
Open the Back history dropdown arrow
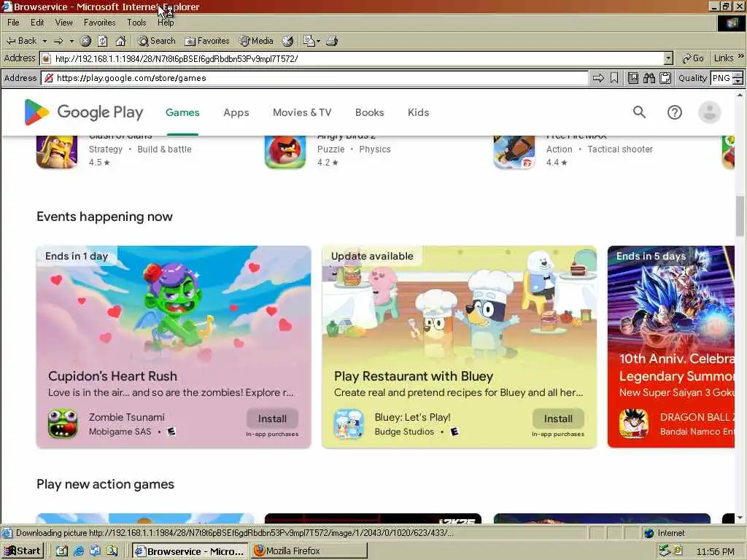click(44, 41)
